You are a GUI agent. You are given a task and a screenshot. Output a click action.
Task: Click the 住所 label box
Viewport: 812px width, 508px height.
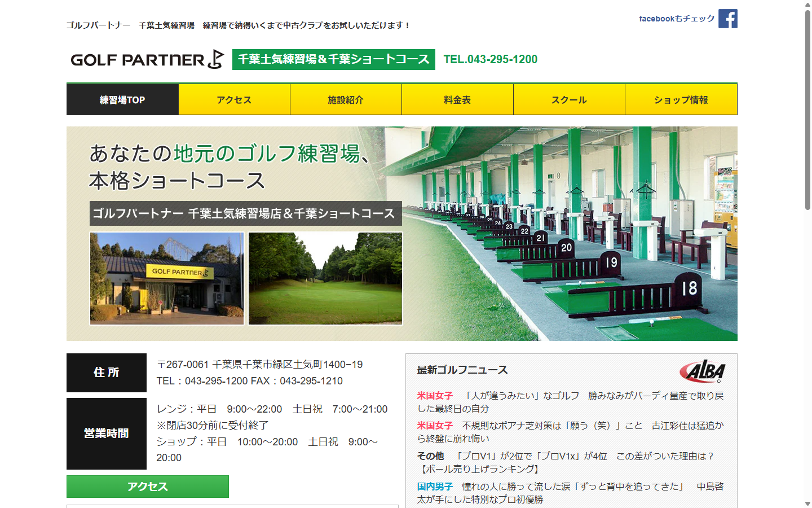pyautogui.click(x=107, y=373)
